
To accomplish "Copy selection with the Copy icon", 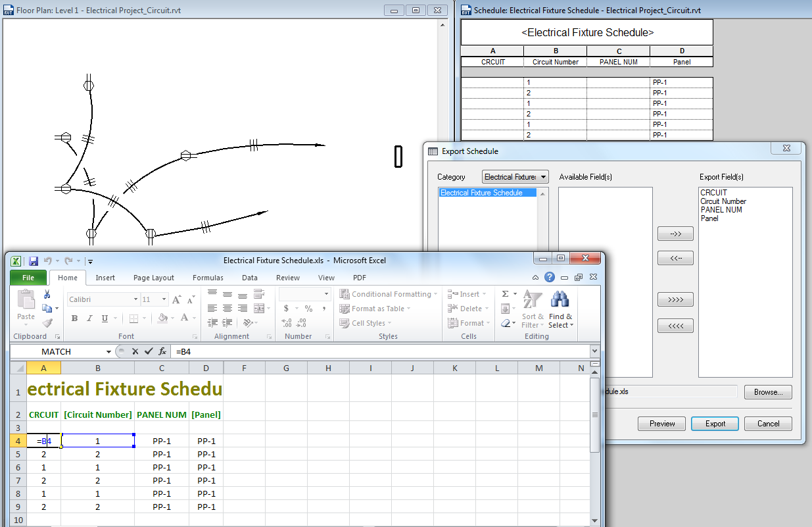I will [46, 308].
